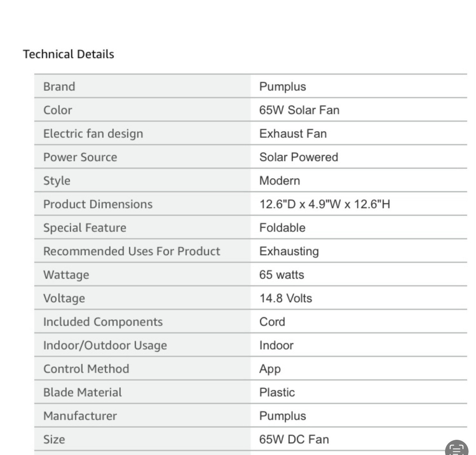Click the Solar Powered power source value
Image resolution: width=476 pixels, height=455 pixels.
pyautogui.click(x=299, y=157)
